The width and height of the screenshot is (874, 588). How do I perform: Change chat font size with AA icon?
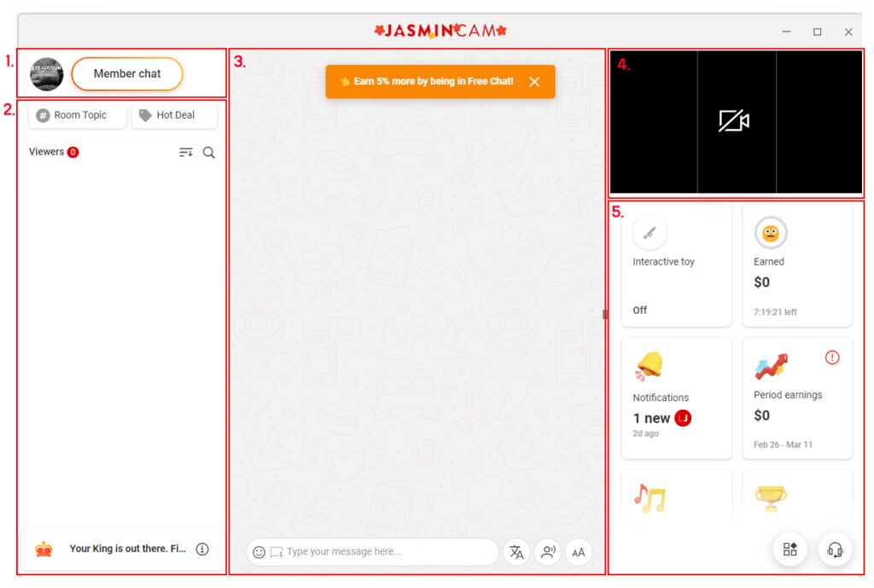(579, 552)
